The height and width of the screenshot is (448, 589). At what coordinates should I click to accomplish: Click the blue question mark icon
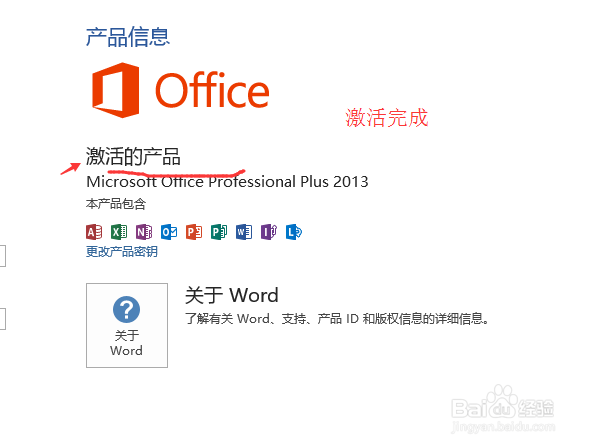[x=127, y=309]
